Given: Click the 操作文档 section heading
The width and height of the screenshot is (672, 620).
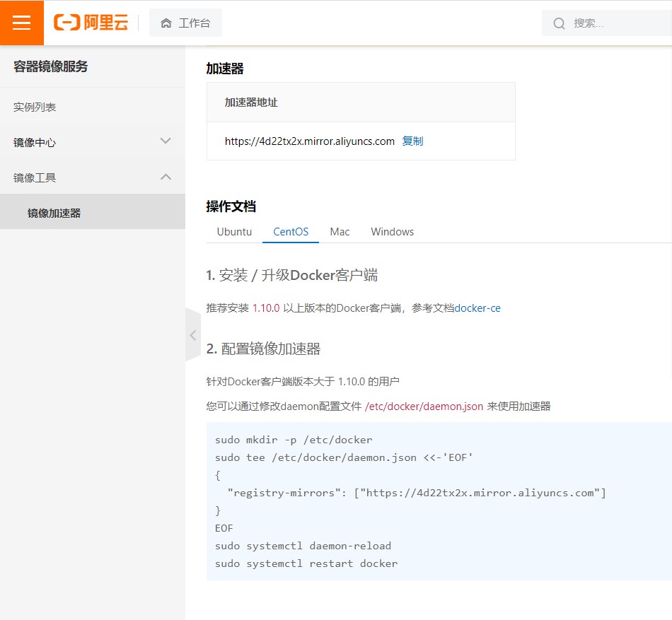Looking at the screenshot, I should (231, 206).
